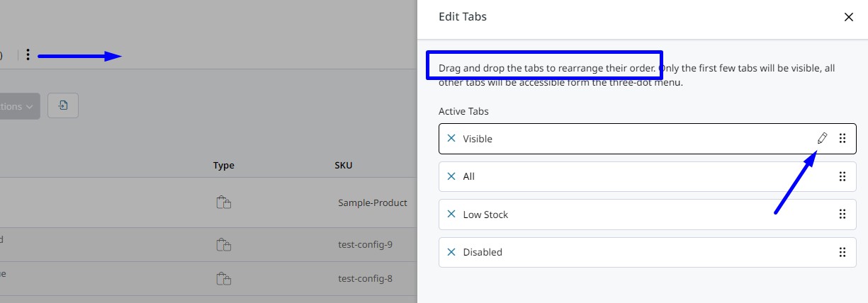Click the All tab drag handle

coord(842,176)
